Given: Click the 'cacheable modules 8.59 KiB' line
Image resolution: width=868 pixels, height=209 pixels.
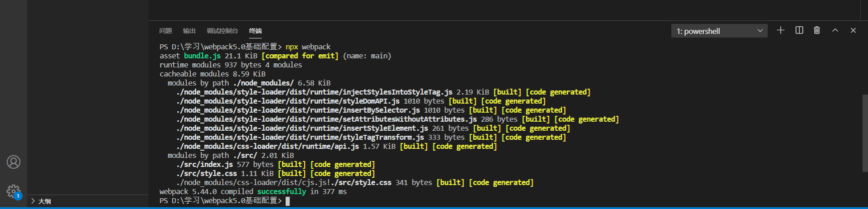Looking at the screenshot, I should 212,74.
